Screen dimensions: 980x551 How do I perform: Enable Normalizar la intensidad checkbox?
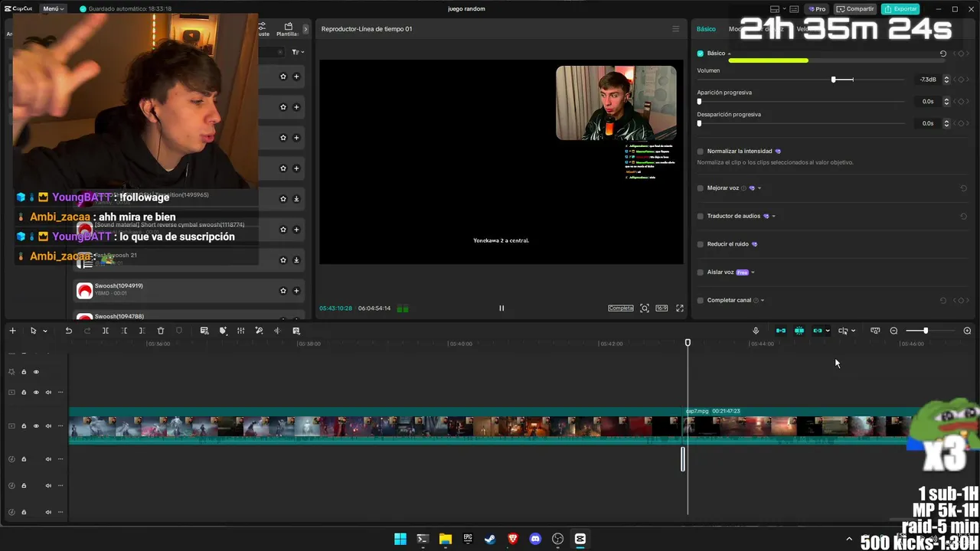(x=700, y=152)
